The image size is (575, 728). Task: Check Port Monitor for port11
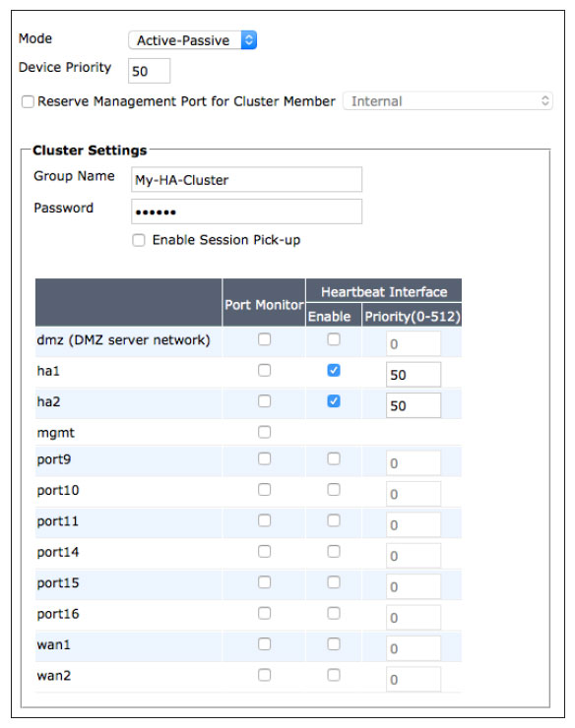(265, 521)
